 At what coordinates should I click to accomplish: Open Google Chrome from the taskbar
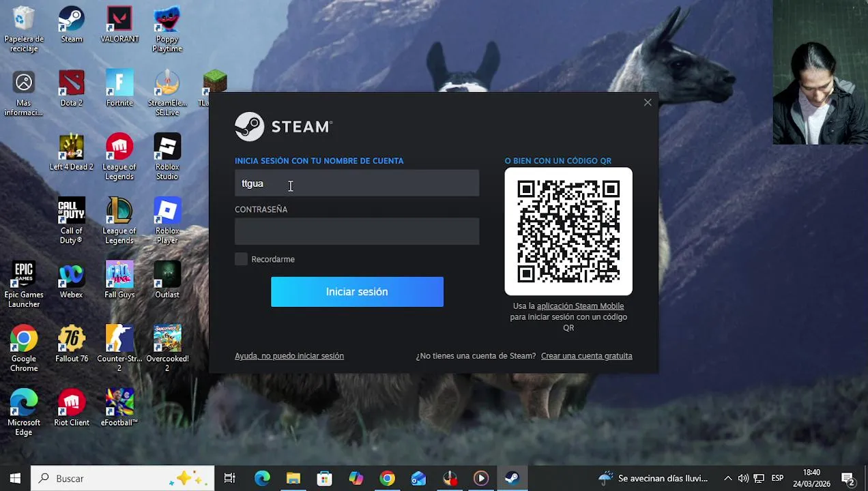[x=388, y=478]
